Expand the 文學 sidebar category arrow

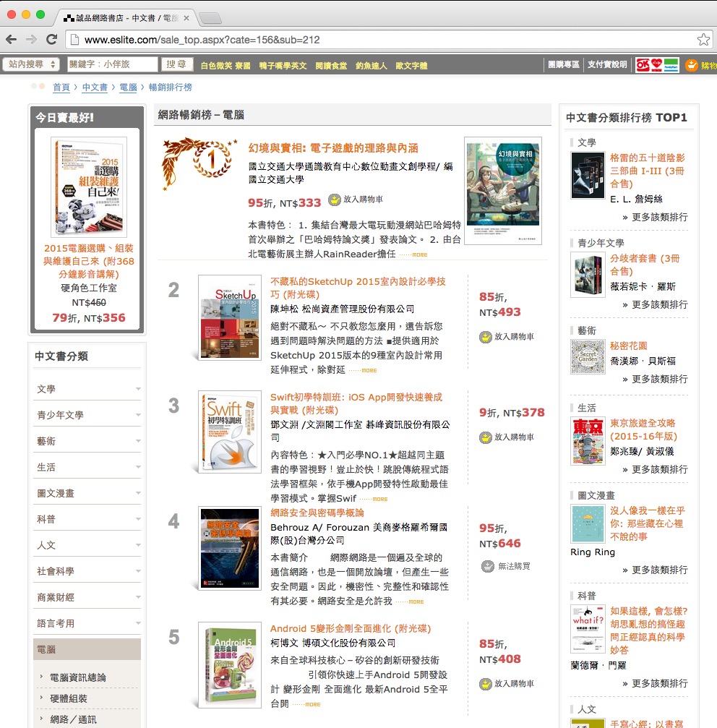click(x=138, y=389)
